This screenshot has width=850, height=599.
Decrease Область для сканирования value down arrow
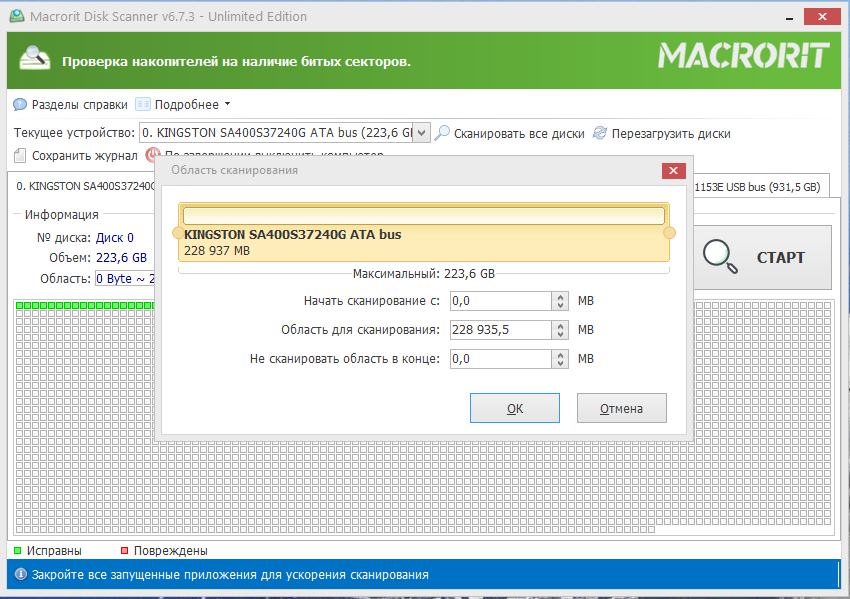(x=560, y=334)
